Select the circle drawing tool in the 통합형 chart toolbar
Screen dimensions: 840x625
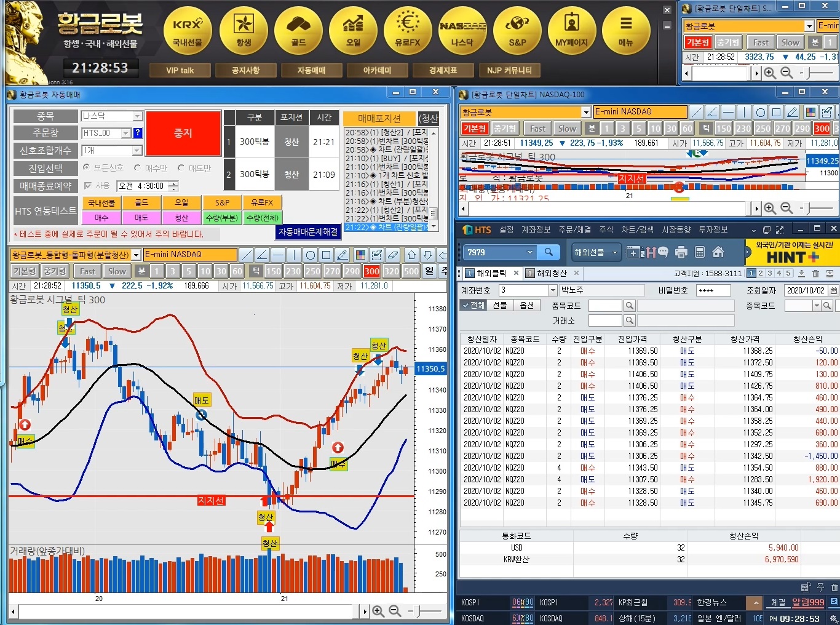coord(311,255)
